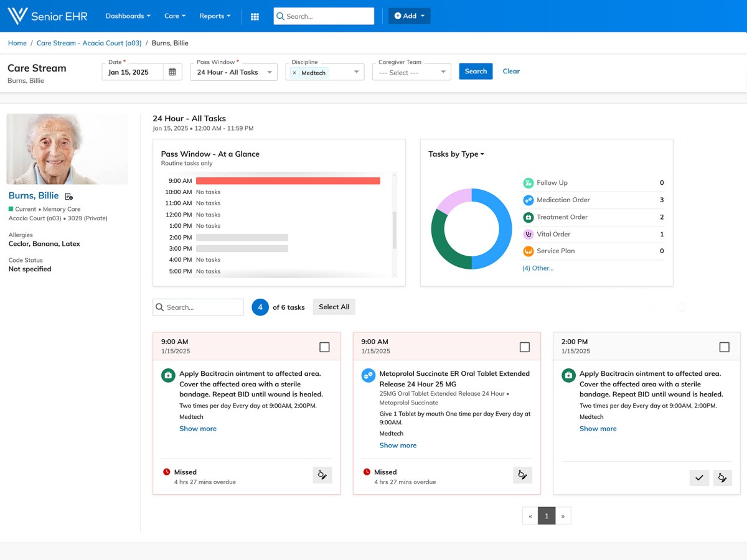Viewport: 747px width, 560px height.
Task: Expand the Caregiver Team select box
Action: pos(411,72)
